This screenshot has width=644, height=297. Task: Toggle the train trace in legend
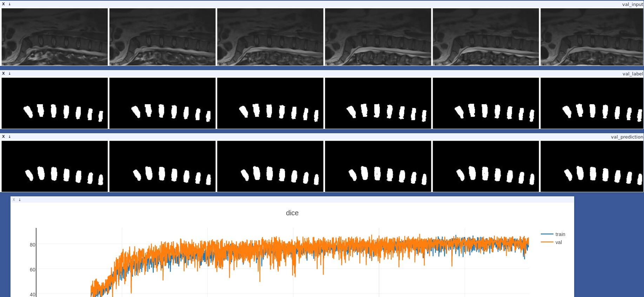click(x=553, y=234)
